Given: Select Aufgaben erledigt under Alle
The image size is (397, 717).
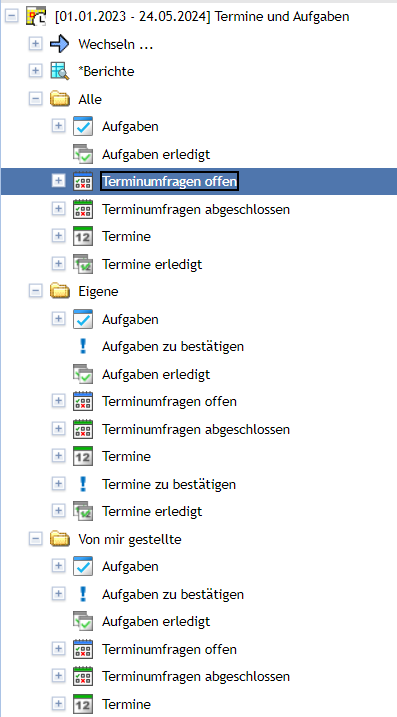Looking at the screenshot, I should [156, 154].
